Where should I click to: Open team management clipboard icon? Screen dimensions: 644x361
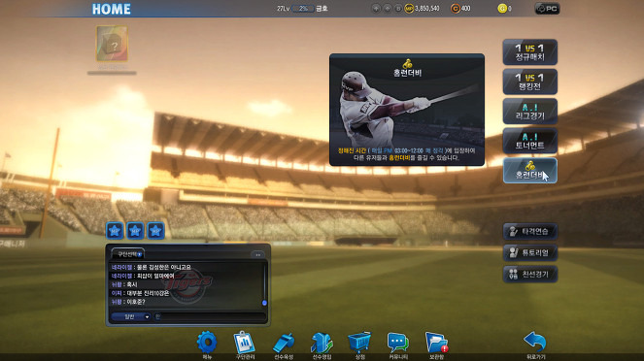coord(245,343)
